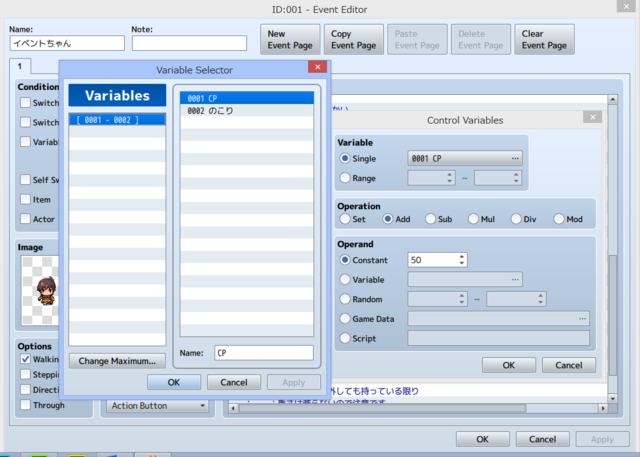The height and width of the screenshot is (457, 640).
Task: Choose the Div operation
Action: pos(516,219)
